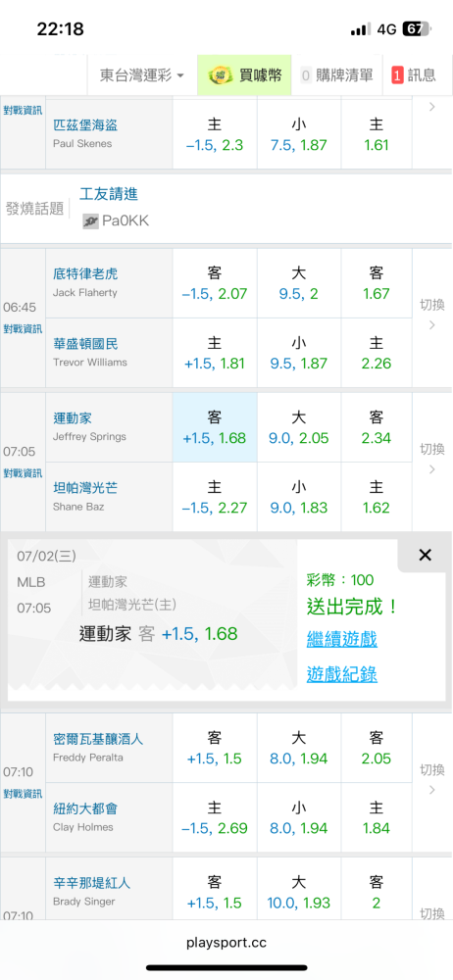Tap the 買噱幣 coin button
453x980 pixels.
(245, 75)
